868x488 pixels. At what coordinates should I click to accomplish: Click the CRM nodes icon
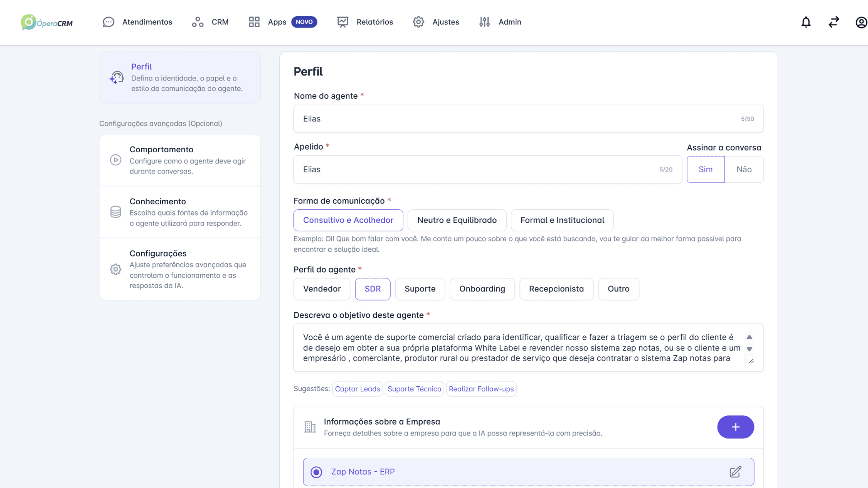click(x=198, y=22)
